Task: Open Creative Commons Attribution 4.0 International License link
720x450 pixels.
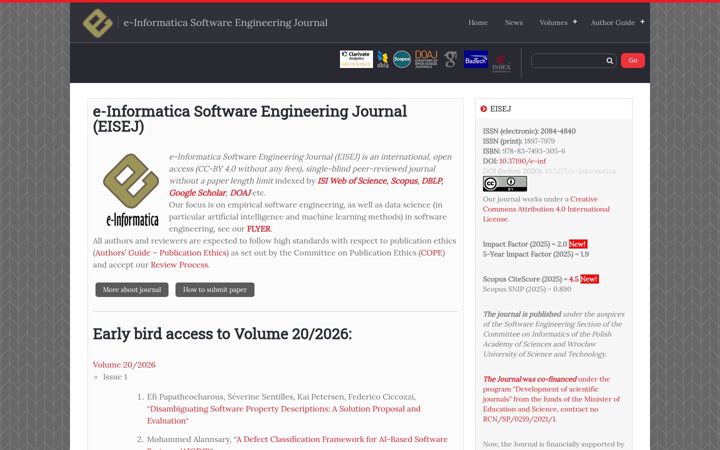Action: point(546,209)
